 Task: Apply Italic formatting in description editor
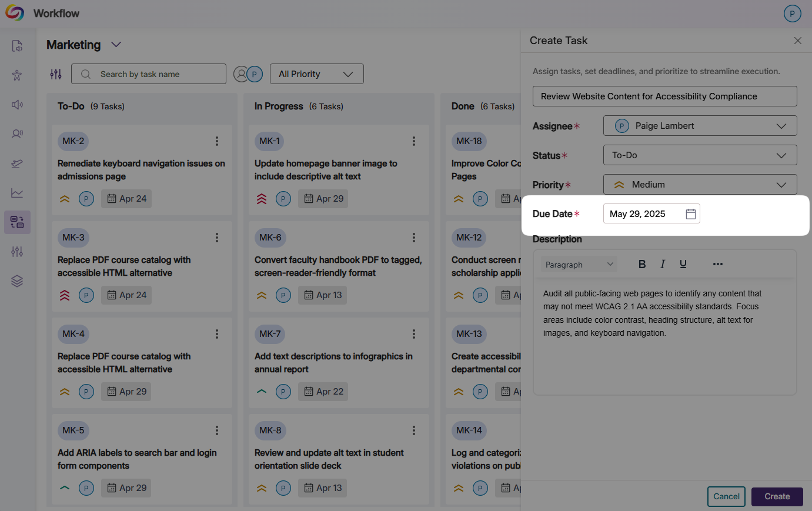[x=663, y=264]
